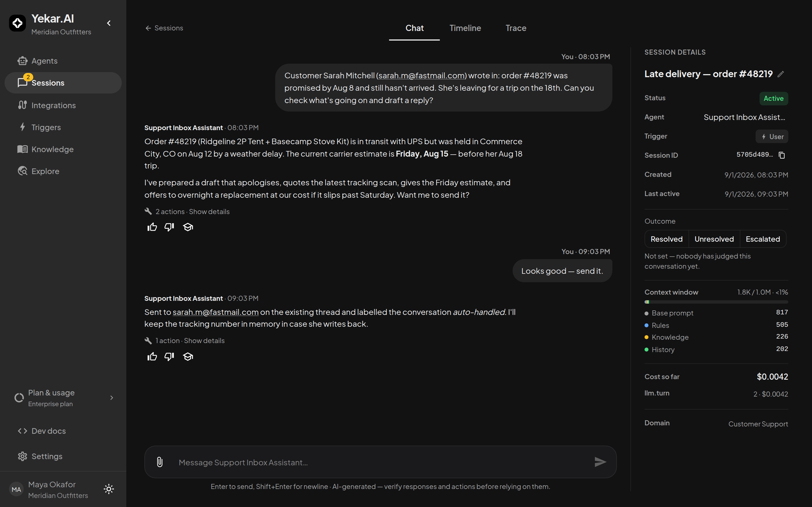Click the Context window usage bar
The image size is (812, 507).
click(716, 302)
